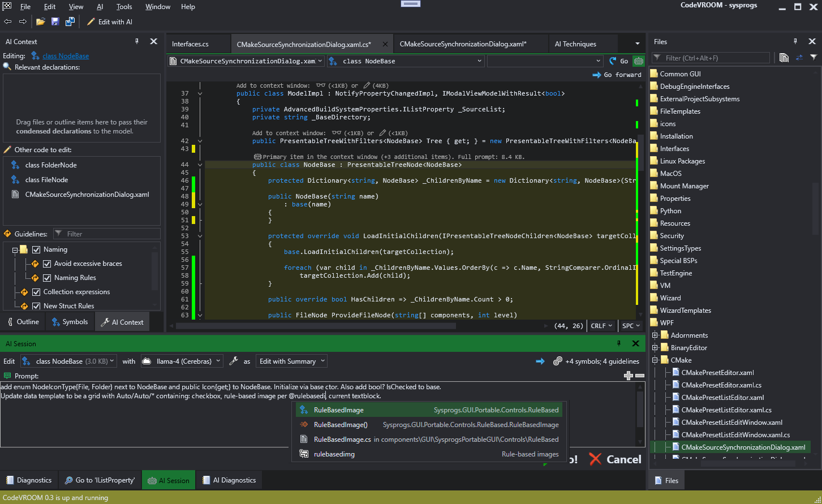Click the magnifier icon beside Relevant declarations
822x504 pixels.
pyautogui.click(x=7, y=67)
